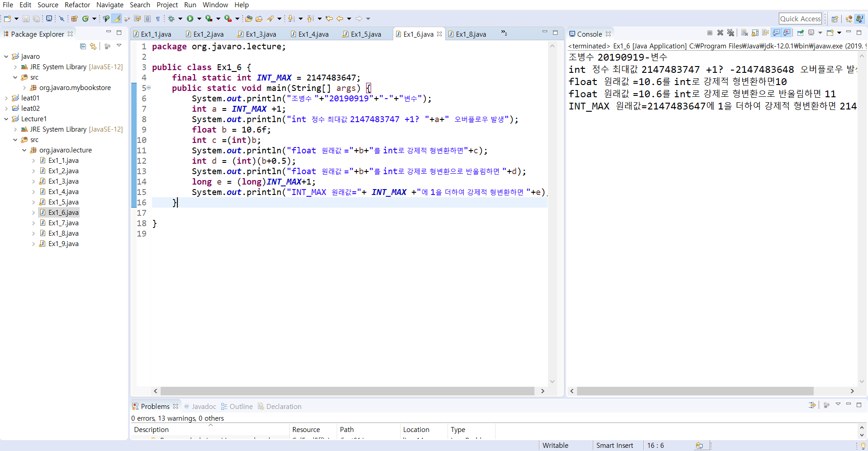
Task: Open the Declaration tab
Action: pyautogui.click(x=280, y=407)
